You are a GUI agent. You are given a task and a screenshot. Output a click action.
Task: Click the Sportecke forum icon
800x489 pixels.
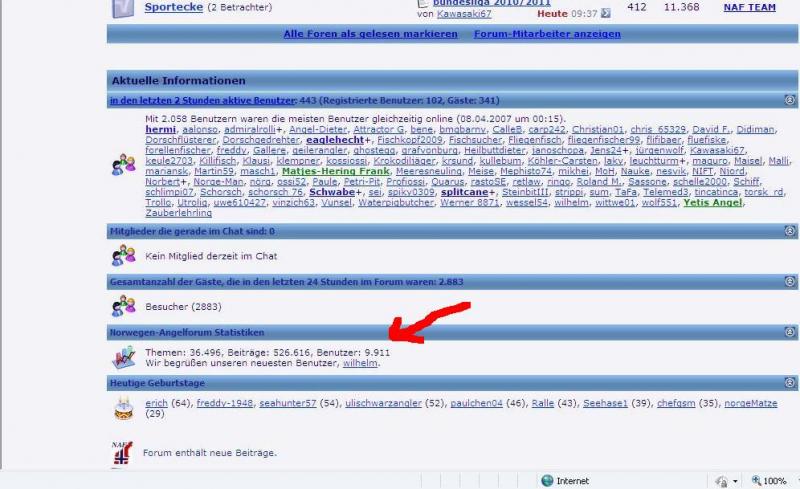122,9
